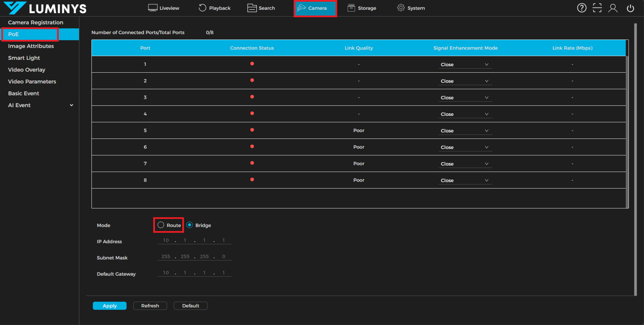Switch to the Camera tab
The width and height of the screenshot is (644, 325).
(315, 8)
